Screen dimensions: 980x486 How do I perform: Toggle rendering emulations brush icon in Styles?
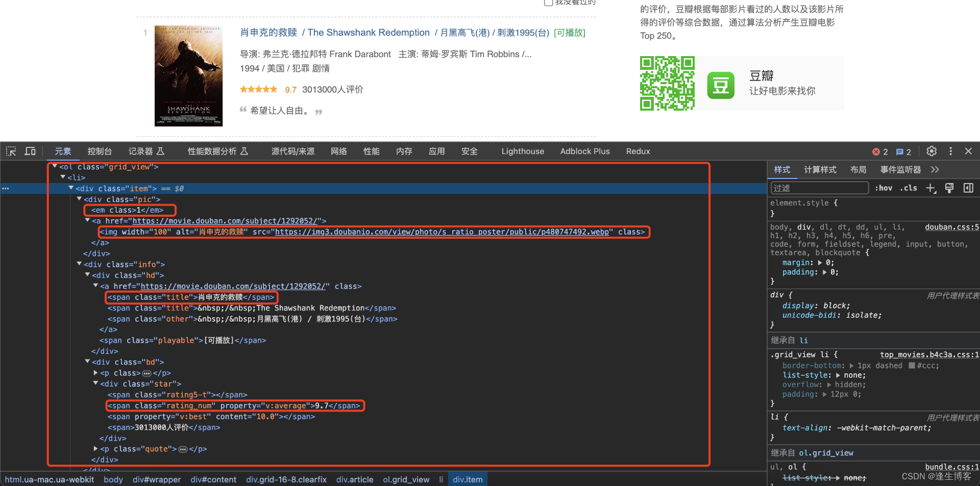(949, 188)
